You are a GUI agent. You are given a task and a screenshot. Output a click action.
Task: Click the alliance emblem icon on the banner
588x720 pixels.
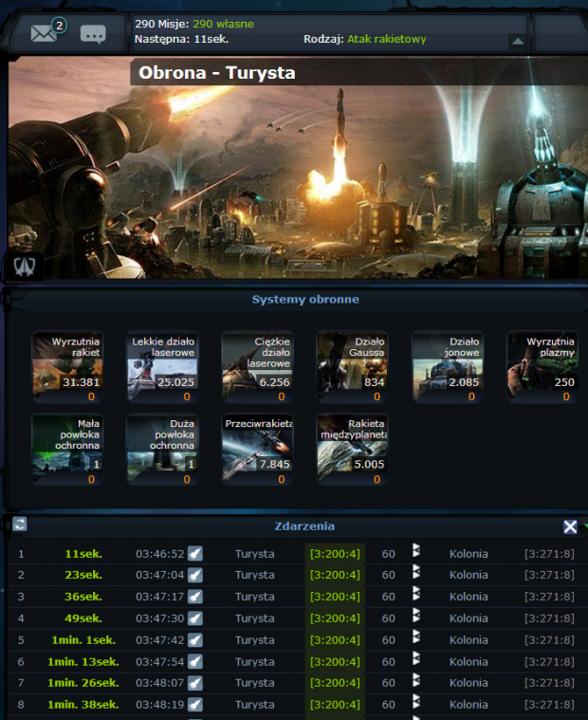[25, 267]
